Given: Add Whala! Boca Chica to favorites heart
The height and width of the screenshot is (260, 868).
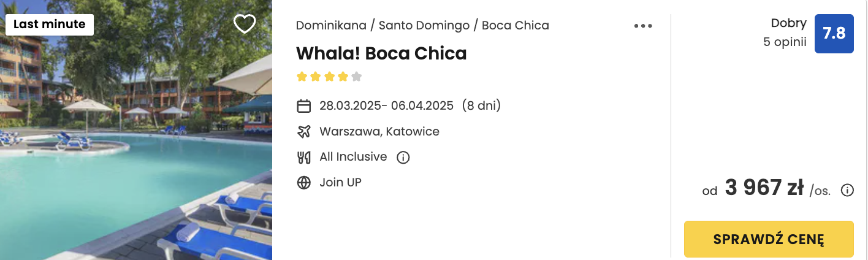Looking at the screenshot, I should [245, 25].
